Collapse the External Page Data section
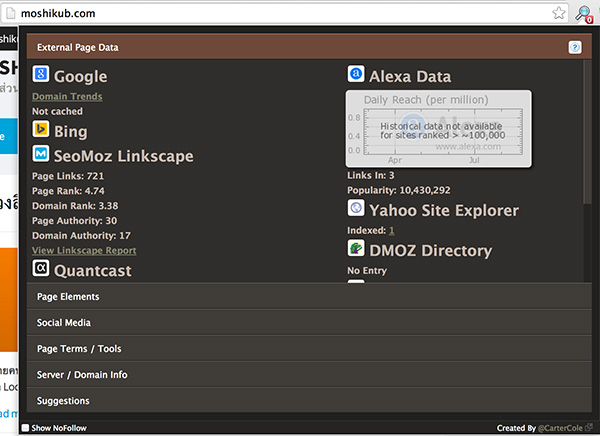Image resolution: width=600 pixels, height=436 pixels. pos(309,46)
